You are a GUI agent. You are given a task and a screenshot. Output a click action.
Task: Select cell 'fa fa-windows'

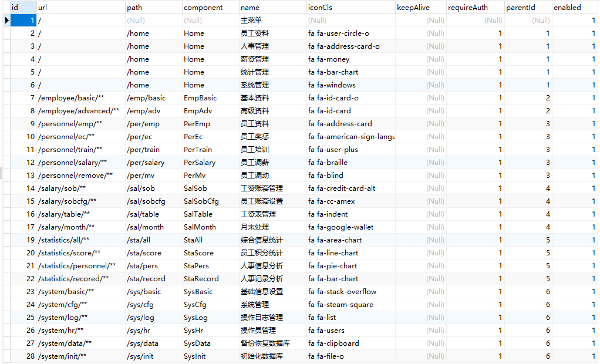pyautogui.click(x=351, y=85)
